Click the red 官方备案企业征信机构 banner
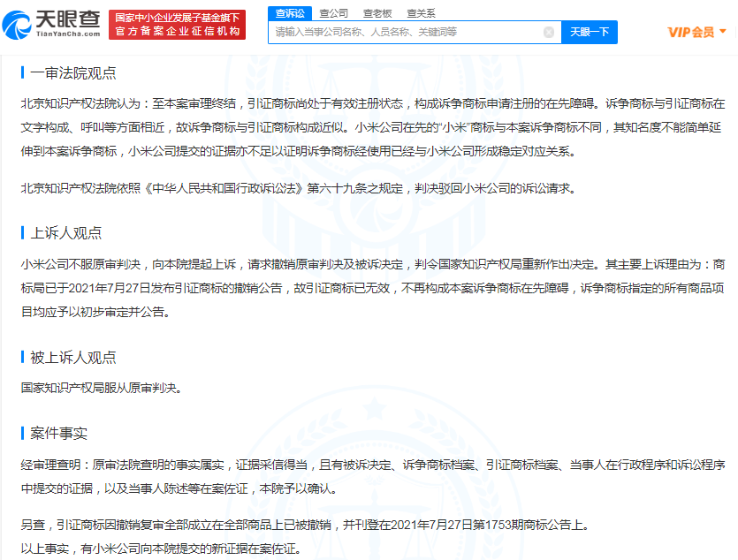 pyautogui.click(x=177, y=25)
